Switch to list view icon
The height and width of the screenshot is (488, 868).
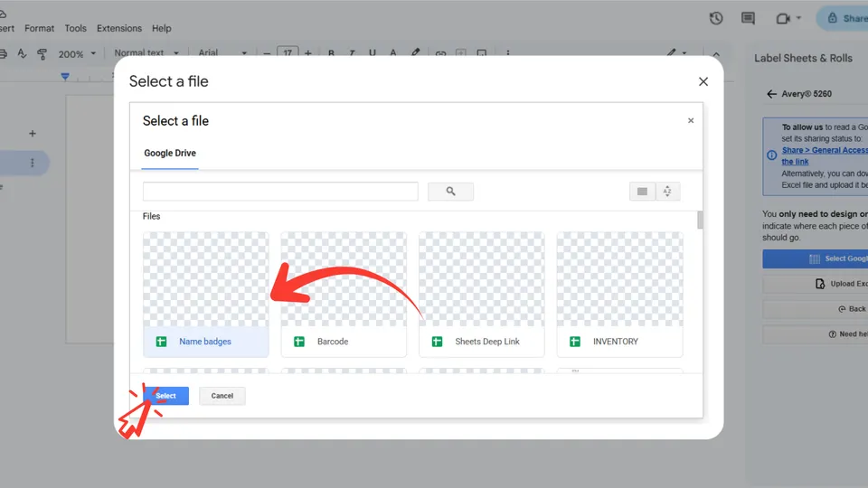(642, 192)
